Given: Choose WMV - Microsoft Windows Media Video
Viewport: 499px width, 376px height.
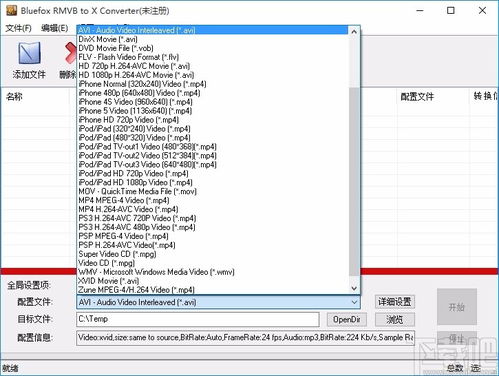Looking at the screenshot, I should coord(156,272).
